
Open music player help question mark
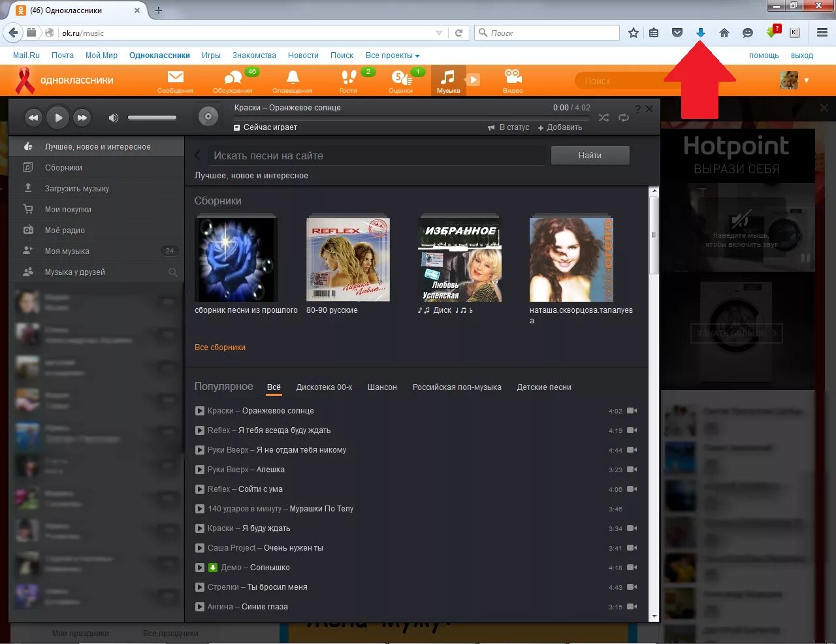pyautogui.click(x=638, y=108)
